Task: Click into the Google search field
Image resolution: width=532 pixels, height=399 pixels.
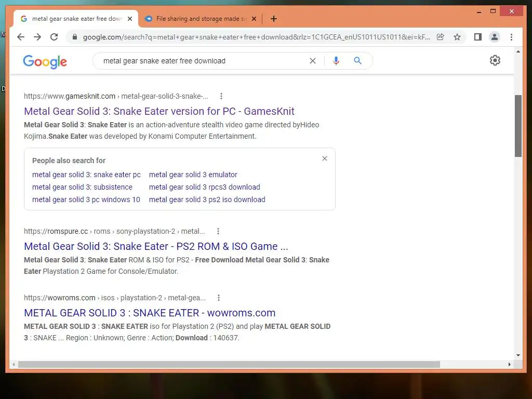Action: pos(204,61)
